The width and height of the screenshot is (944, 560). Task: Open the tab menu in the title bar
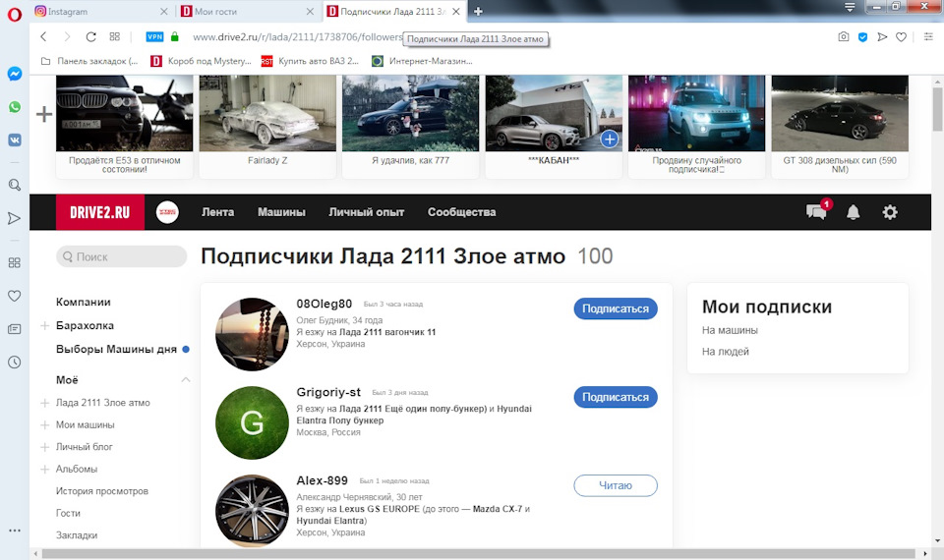[850, 7]
